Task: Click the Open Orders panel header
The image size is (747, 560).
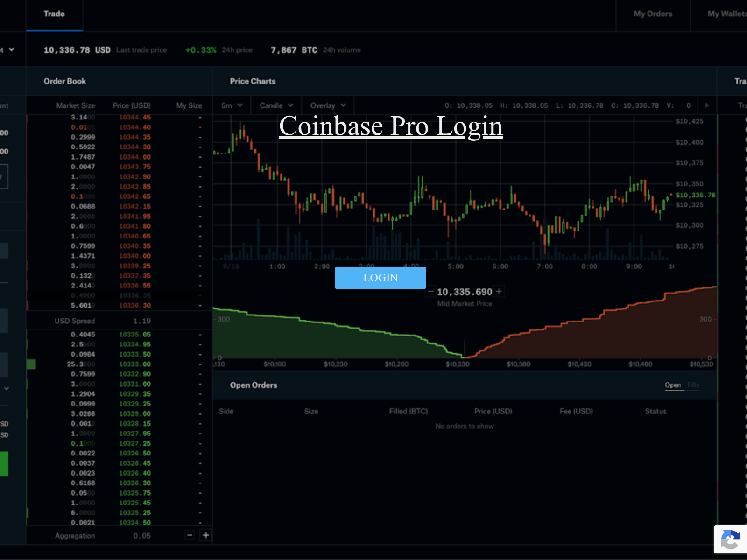Action: tap(254, 385)
